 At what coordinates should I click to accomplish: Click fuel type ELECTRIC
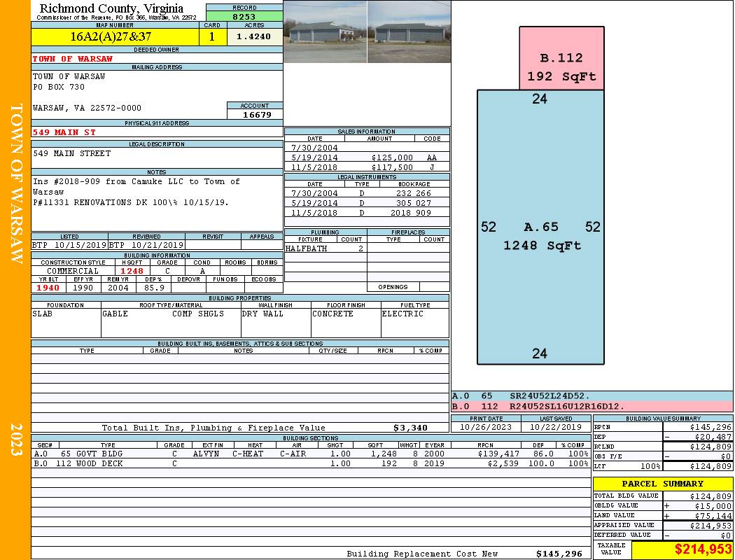click(x=402, y=314)
